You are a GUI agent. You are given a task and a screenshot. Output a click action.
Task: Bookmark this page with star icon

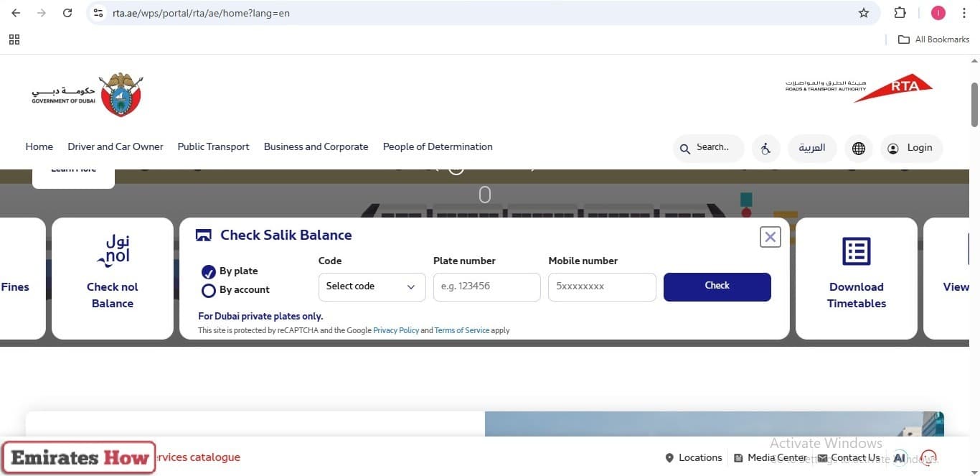pos(864,13)
